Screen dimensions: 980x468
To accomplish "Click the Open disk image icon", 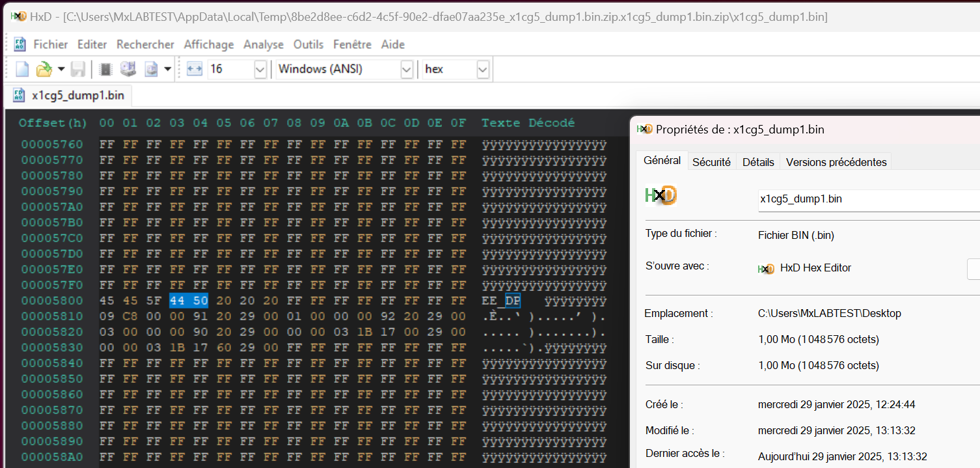I will (x=151, y=69).
